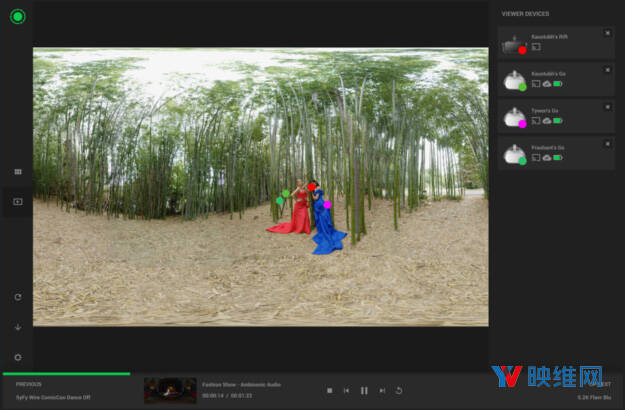Screen dimensions: 625x410
Task: Click the download arrow icon in sidebar
Action: 17,327
